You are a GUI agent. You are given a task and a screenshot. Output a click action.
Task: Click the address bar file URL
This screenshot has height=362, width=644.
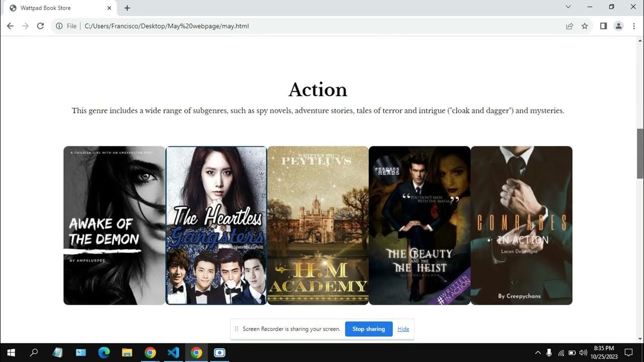167,26
